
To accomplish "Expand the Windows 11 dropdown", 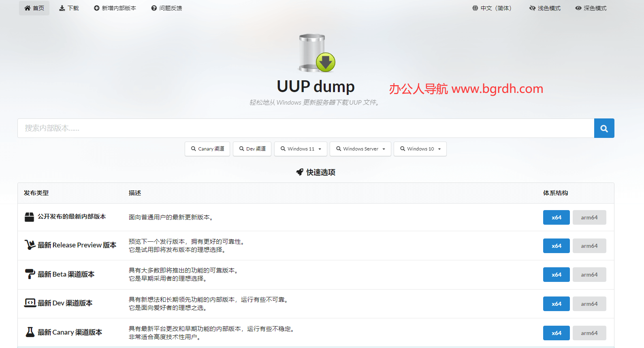I will (x=301, y=149).
